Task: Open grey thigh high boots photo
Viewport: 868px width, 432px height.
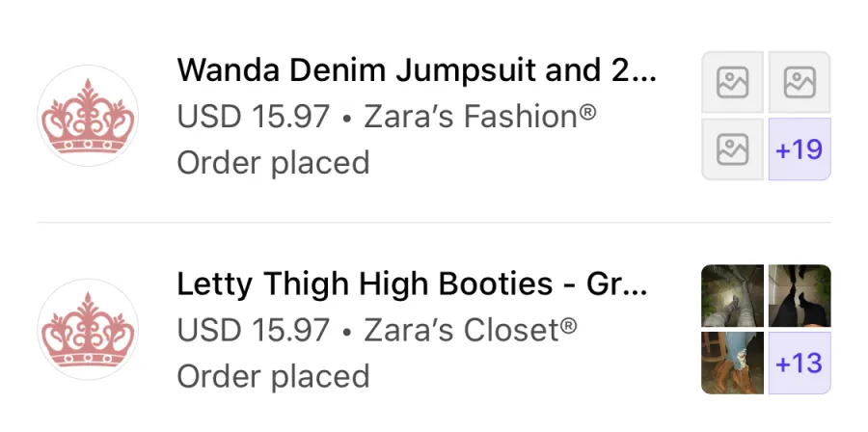Action: (x=732, y=296)
